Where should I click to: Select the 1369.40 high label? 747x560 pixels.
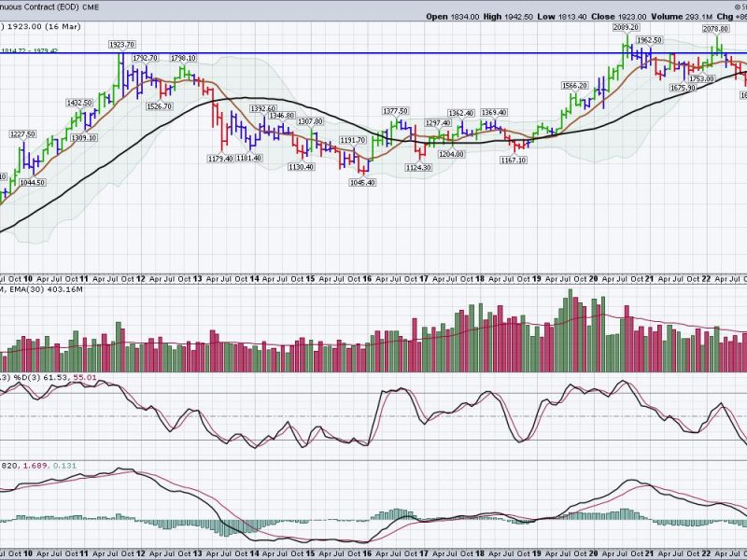tap(494, 112)
